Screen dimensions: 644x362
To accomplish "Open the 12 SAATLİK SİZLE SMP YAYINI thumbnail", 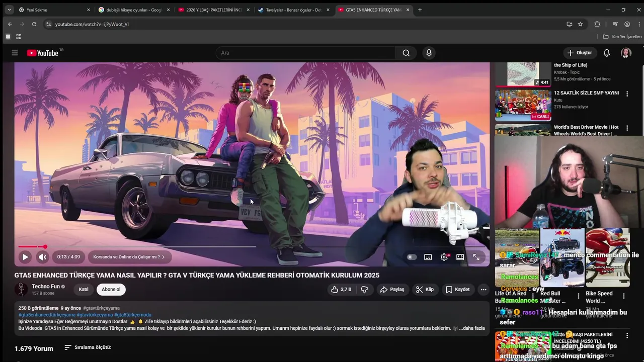I will pyautogui.click(x=523, y=105).
